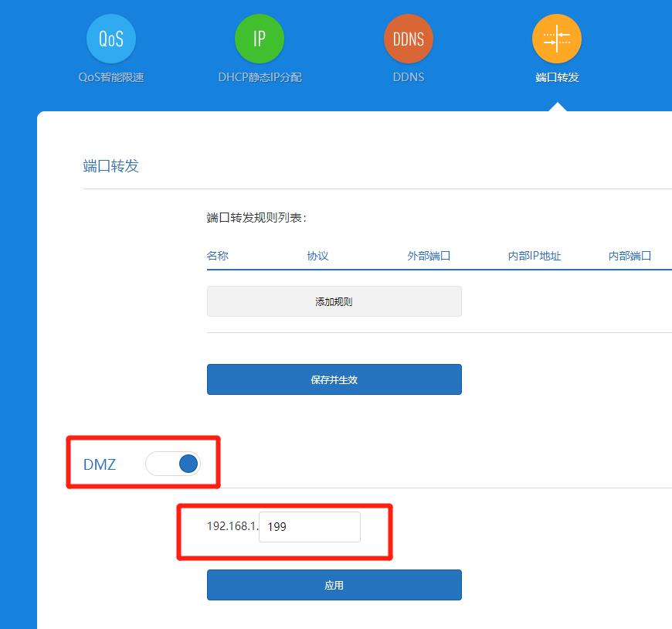The width and height of the screenshot is (672, 629).
Task: Toggle the DMZ switch off
Action: tap(173, 464)
